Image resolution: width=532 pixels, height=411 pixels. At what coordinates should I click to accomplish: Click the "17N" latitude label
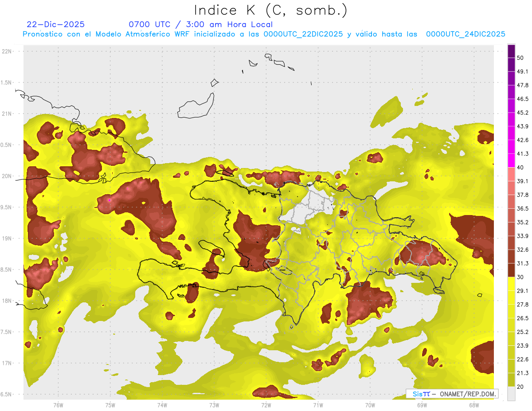click(x=7, y=363)
